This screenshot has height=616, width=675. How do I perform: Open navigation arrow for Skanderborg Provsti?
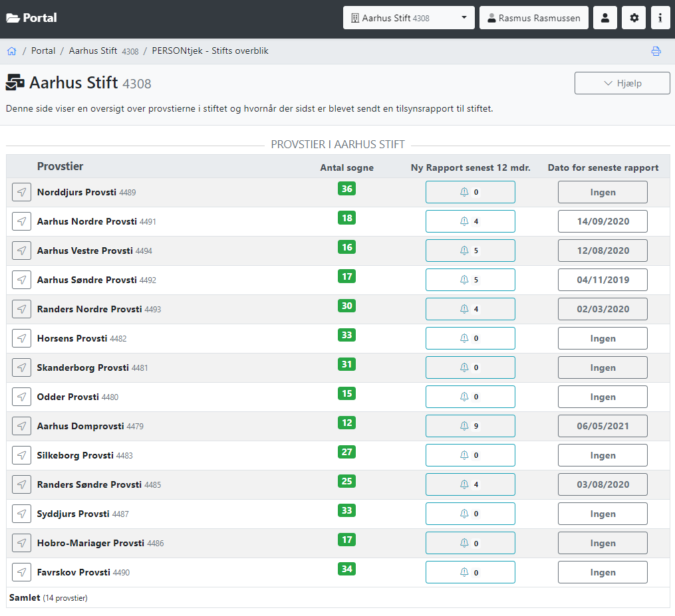click(x=21, y=367)
